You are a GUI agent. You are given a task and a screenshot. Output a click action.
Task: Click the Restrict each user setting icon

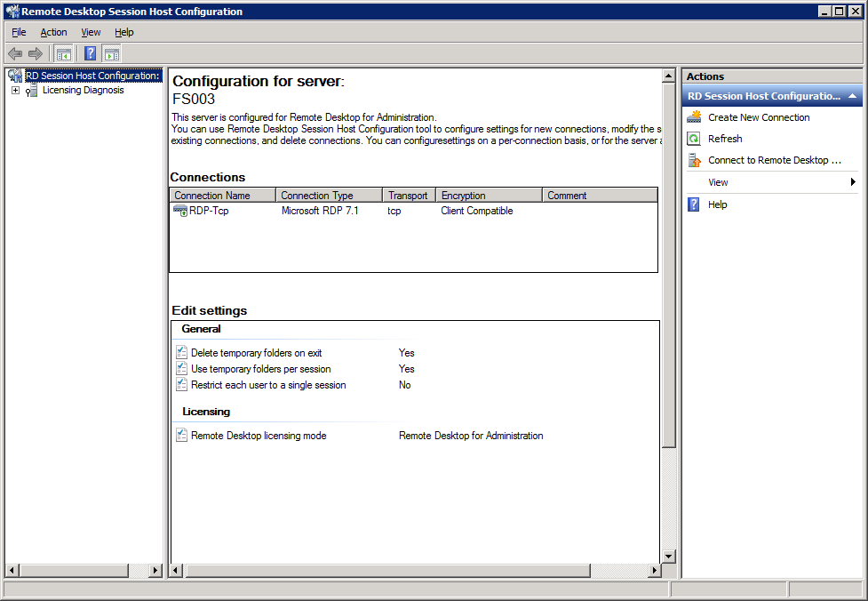pyautogui.click(x=181, y=384)
